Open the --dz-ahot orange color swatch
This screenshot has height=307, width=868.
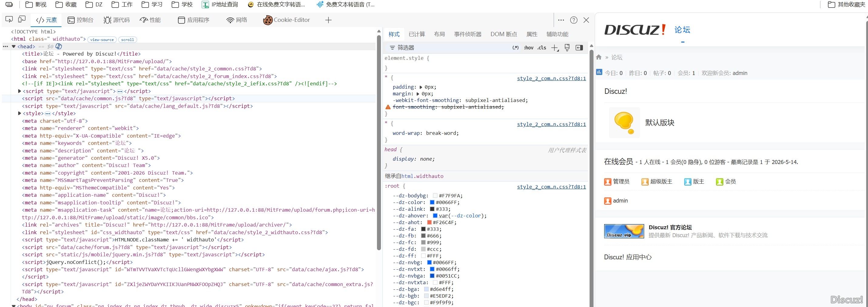coord(429,222)
